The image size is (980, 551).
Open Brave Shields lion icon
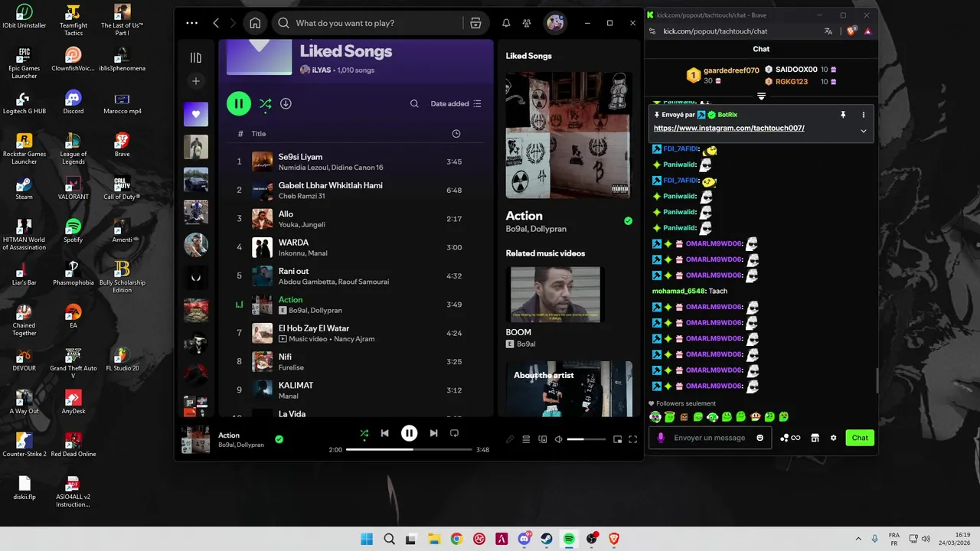point(851,31)
